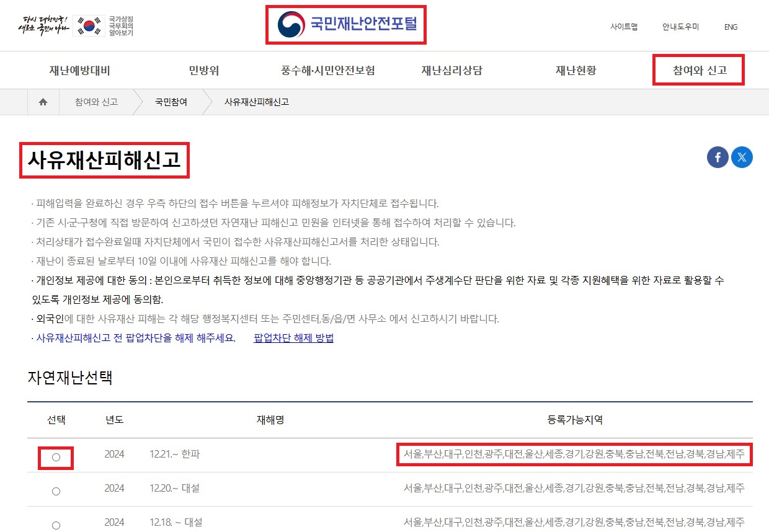769x532 pixels.
Task: Open the 안내도우미 help link
Action: 680,27
